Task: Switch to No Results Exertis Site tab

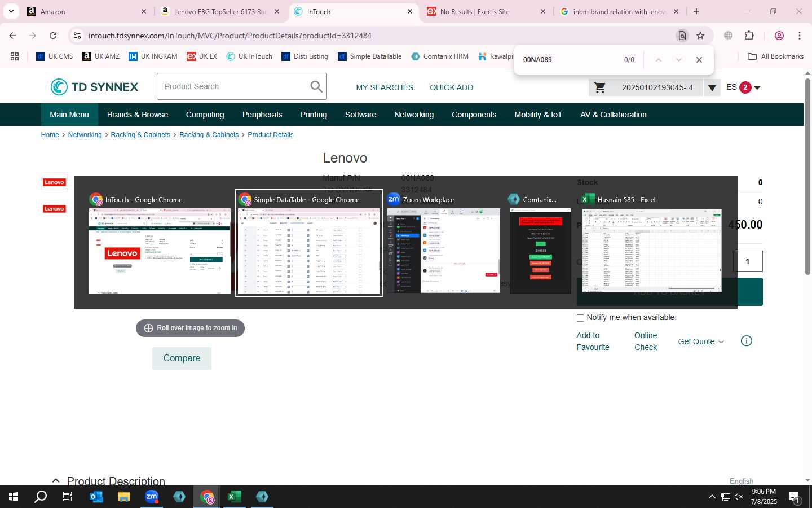Action: [486, 11]
